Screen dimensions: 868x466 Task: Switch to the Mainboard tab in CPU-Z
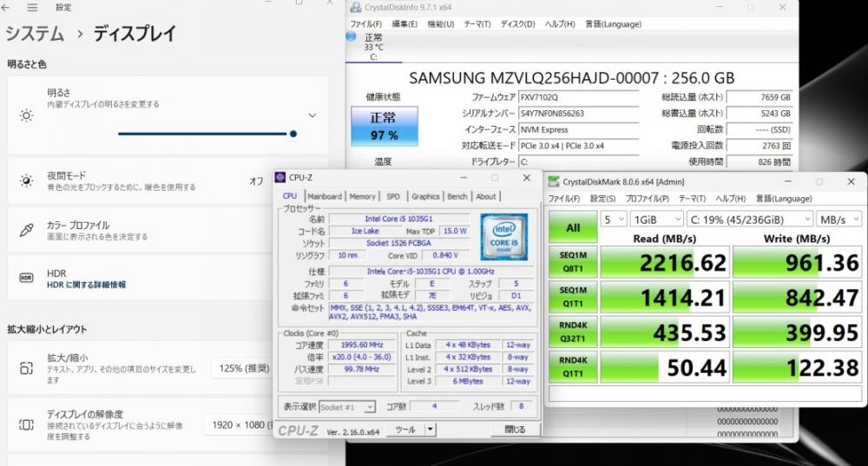tap(325, 196)
